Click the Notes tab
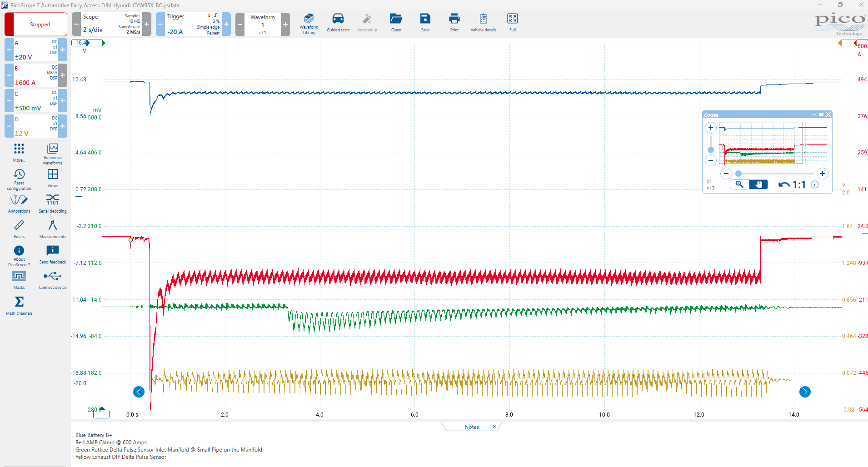The width and height of the screenshot is (868, 467). [x=472, y=427]
